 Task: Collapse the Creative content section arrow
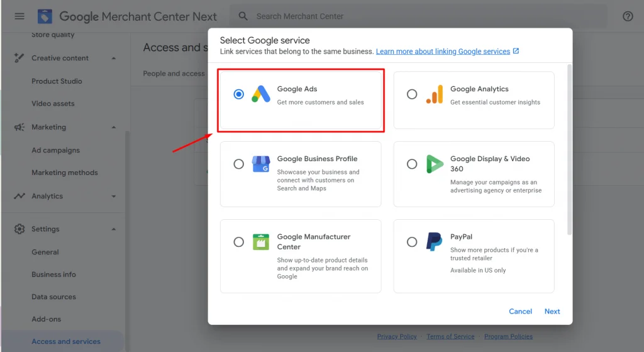pos(114,59)
